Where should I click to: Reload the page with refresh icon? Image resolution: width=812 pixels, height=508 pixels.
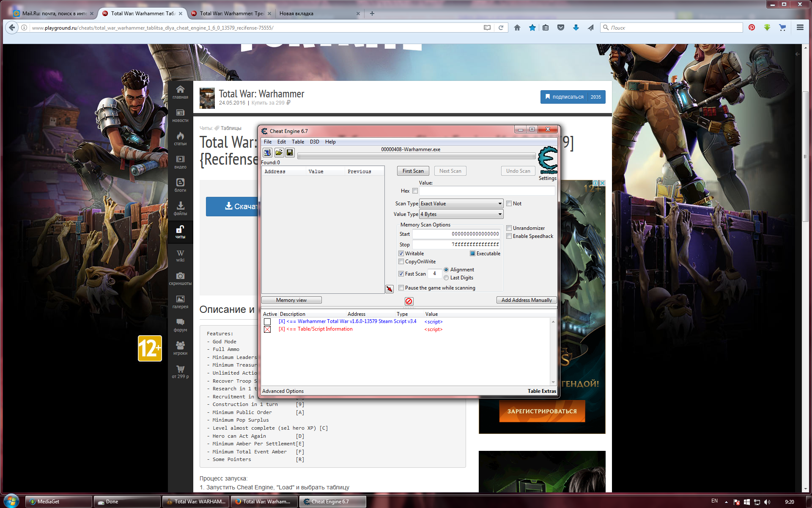[501, 28]
